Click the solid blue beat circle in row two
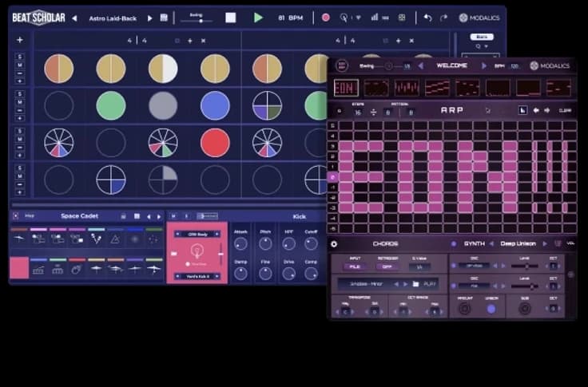Viewport: 588px width, 387px height. point(215,105)
